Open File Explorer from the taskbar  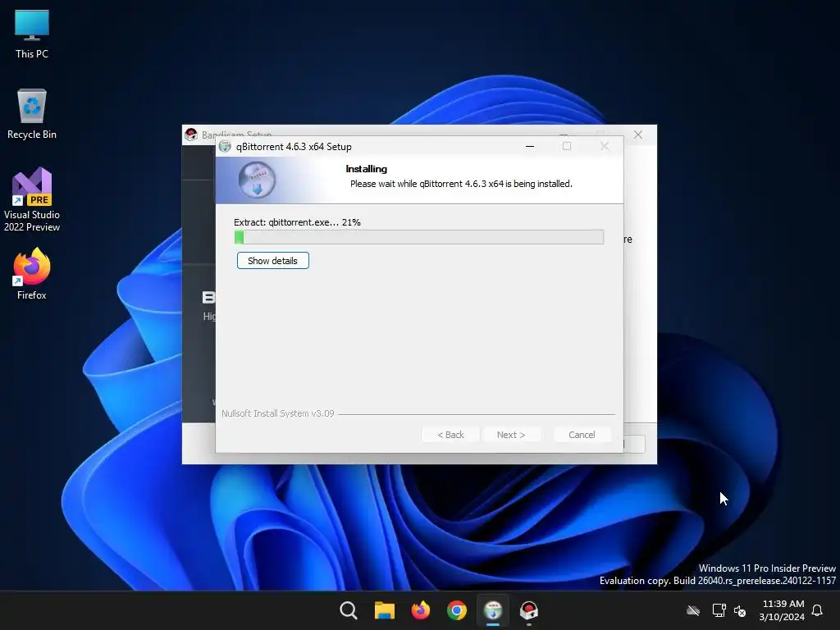point(384,610)
